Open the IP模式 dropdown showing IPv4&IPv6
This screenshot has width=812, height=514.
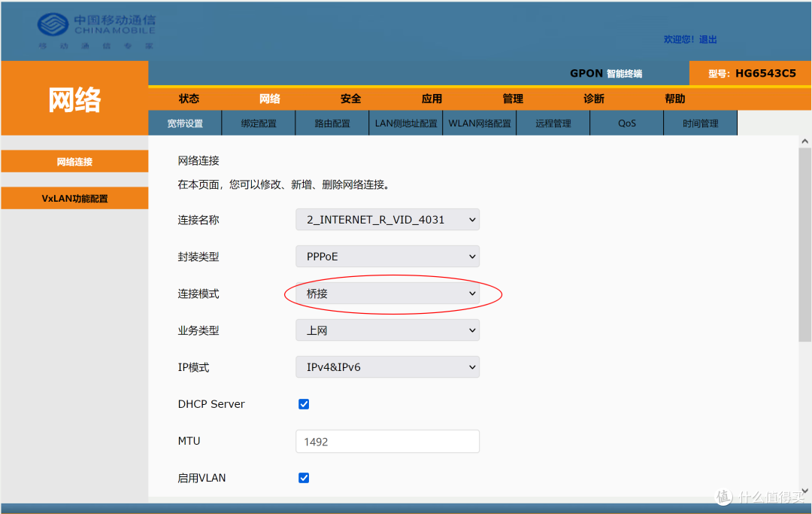tap(387, 366)
